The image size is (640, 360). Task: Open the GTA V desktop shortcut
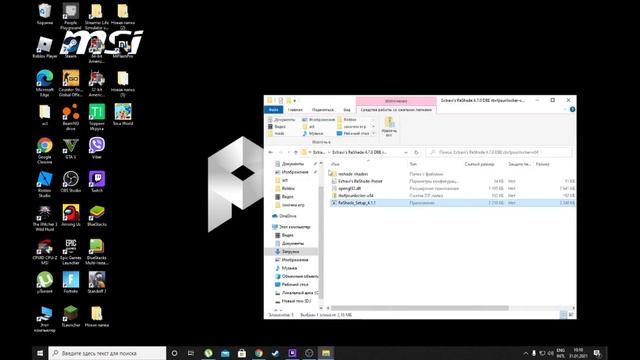71,148
